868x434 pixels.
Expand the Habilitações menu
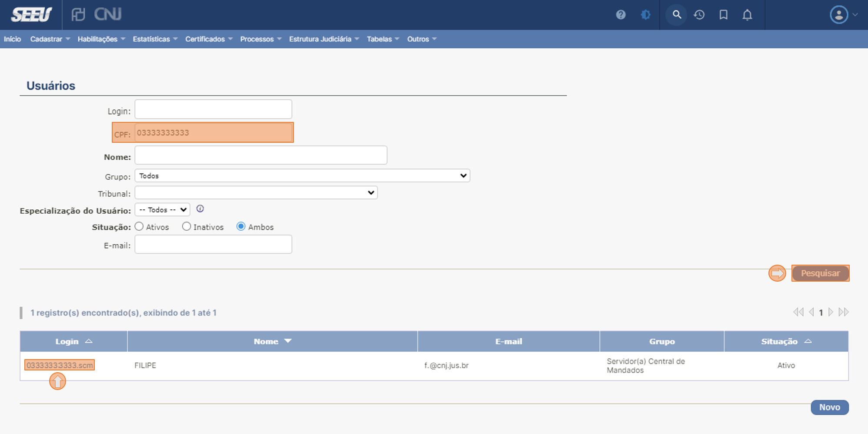pos(101,39)
